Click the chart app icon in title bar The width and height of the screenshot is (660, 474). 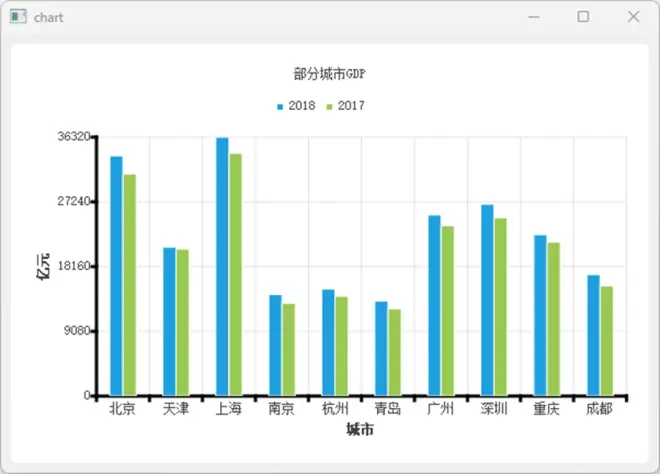coord(18,17)
